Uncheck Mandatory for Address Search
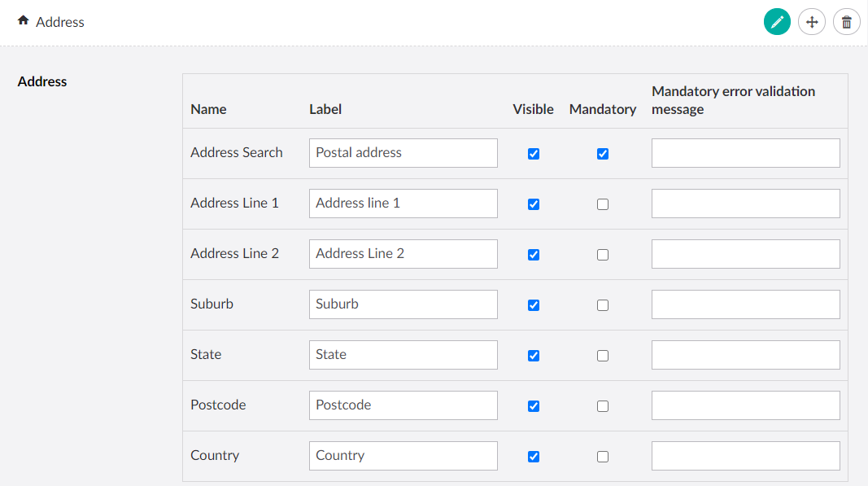This screenshot has width=868, height=486. pyautogui.click(x=603, y=153)
